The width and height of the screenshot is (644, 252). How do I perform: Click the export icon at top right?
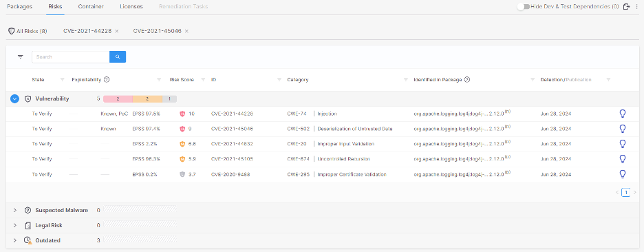pyautogui.click(x=627, y=7)
